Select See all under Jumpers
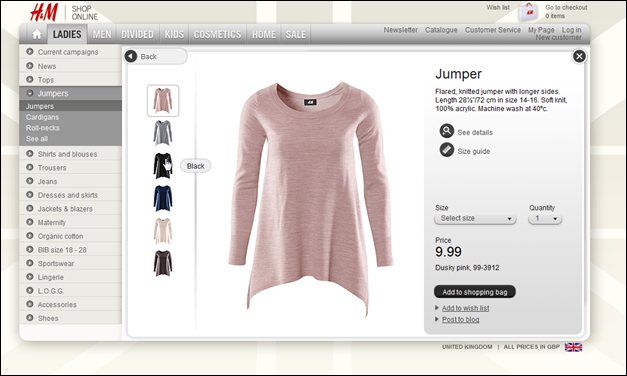627x376 pixels. click(37, 139)
